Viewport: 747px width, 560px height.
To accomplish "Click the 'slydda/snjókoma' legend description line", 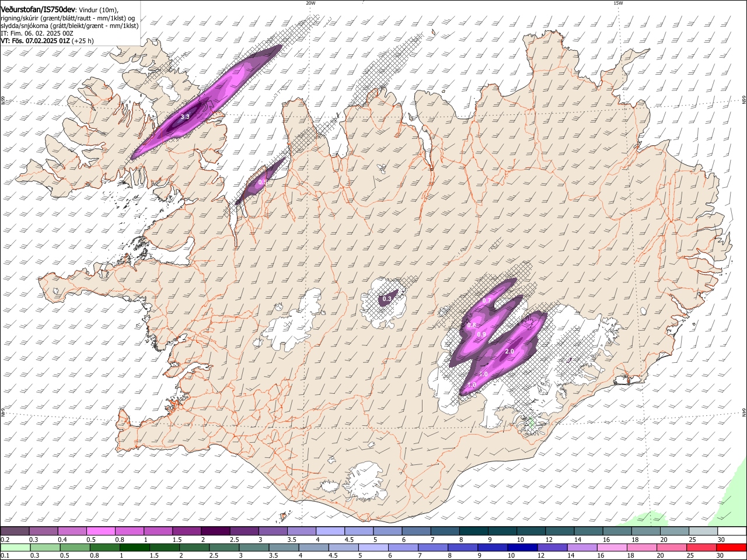I will (x=70, y=26).
